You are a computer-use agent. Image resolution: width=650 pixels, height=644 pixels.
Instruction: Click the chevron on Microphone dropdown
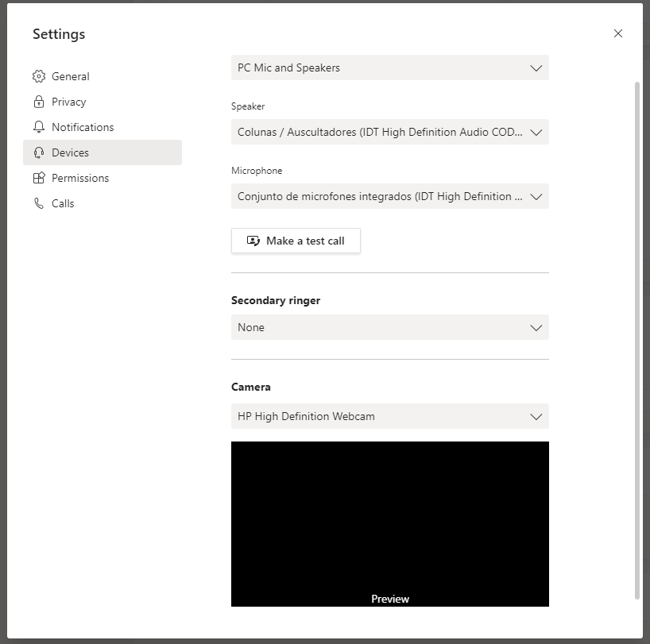click(536, 197)
